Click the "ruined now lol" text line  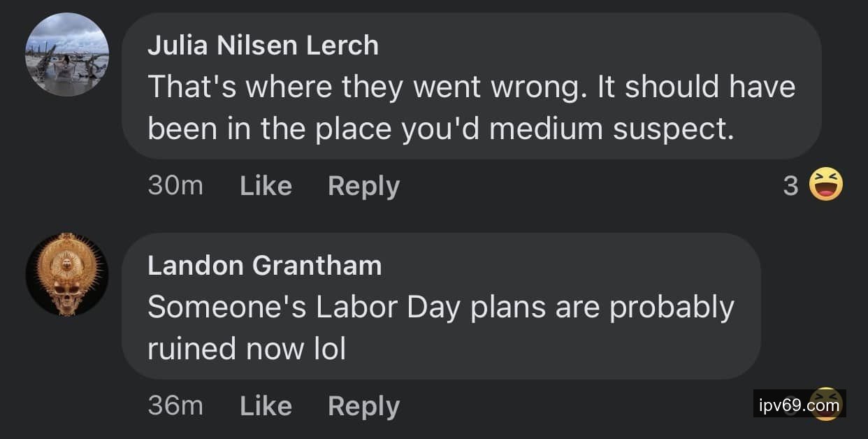tap(247, 348)
